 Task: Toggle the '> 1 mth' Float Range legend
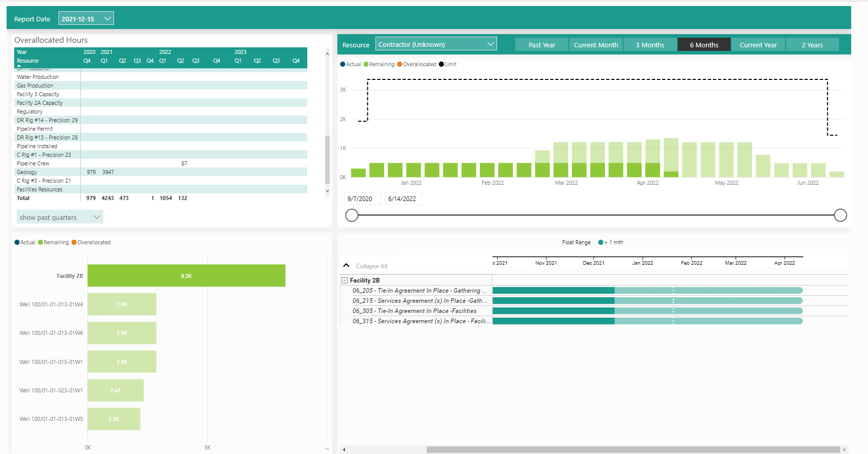[x=611, y=242]
